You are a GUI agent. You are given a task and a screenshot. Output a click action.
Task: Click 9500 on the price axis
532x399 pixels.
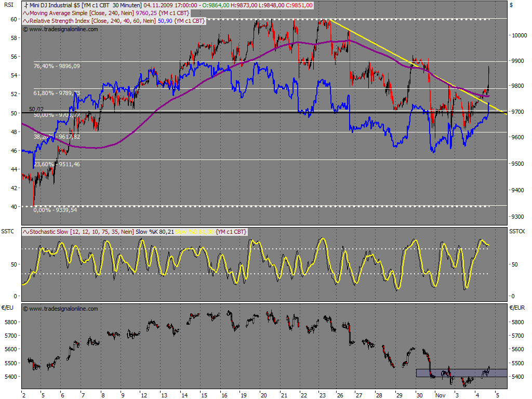coord(518,164)
